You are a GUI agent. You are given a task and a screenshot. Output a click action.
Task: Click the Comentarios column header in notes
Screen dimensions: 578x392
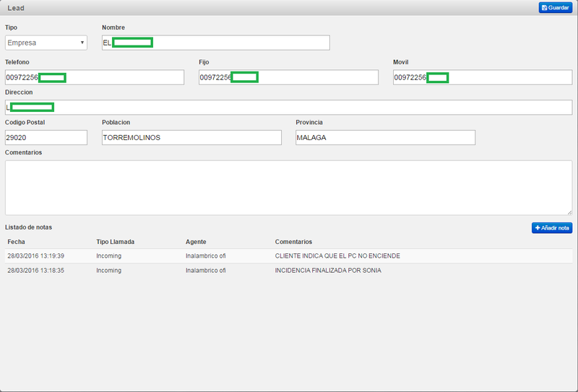293,242
